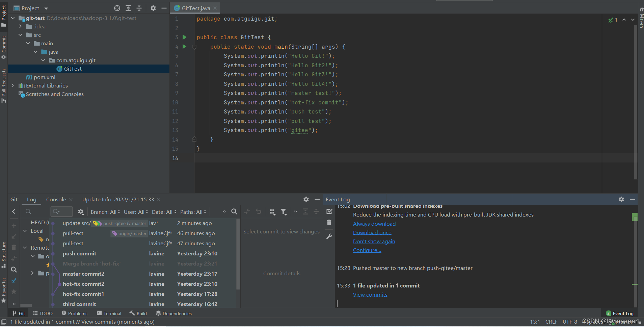Hide the branches pane with left arrow
This screenshot has width=644, height=327.
(x=14, y=211)
